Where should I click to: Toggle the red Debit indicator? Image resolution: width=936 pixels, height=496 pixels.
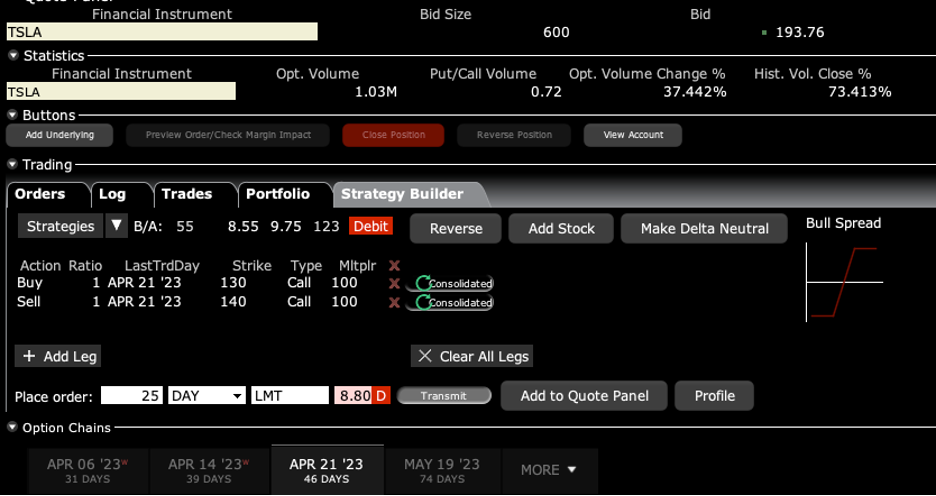coord(370,227)
